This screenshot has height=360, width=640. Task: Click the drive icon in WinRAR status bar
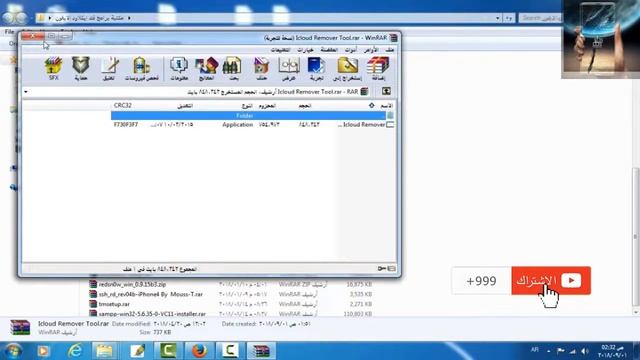click(391, 269)
